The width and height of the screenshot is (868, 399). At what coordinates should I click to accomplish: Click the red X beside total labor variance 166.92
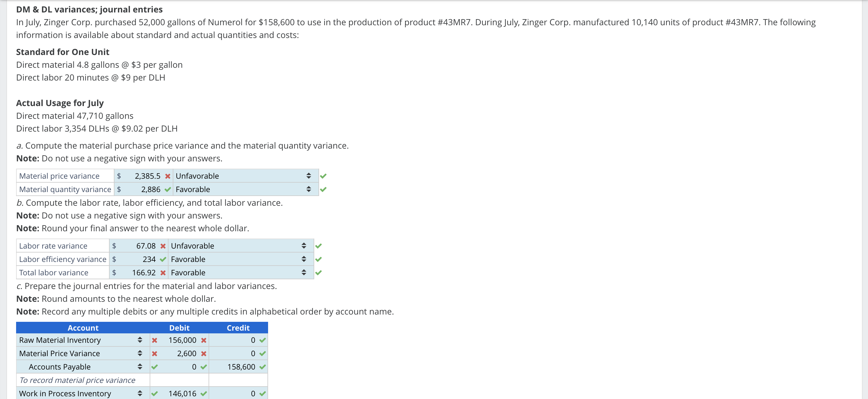[163, 273]
